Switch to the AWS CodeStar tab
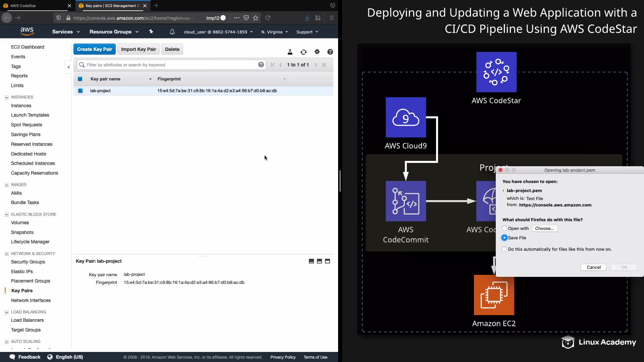This screenshot has height=362, width=644. [34, 6]
